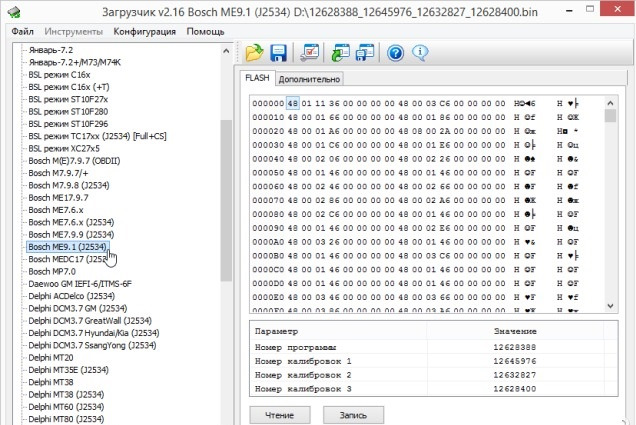Open help with the question mark icon
The width and height of the screenshot is (636, 425).
point(395,53)
